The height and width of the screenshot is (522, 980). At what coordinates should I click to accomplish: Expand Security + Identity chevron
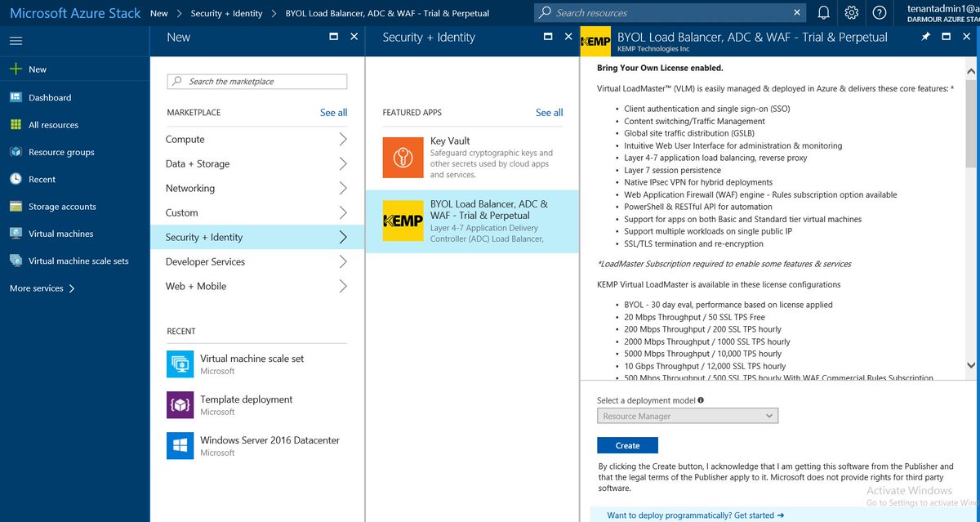tap(343, 238)
